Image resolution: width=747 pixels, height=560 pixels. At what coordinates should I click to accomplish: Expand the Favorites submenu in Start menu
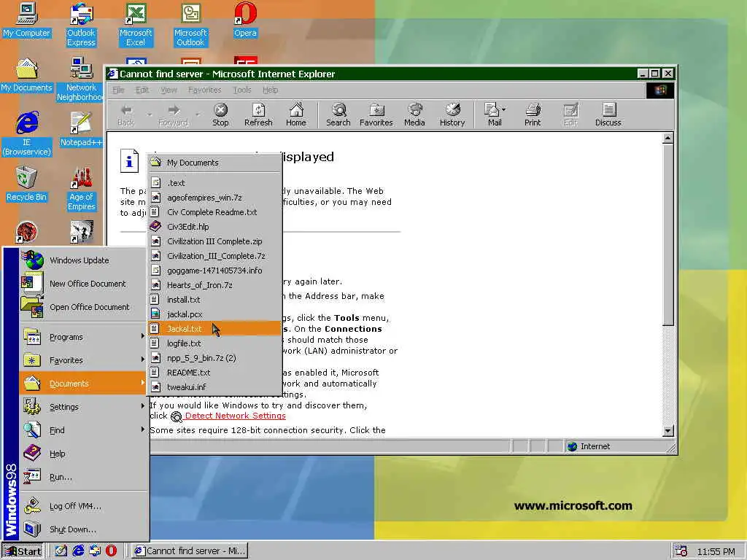[x=83, y=360]
